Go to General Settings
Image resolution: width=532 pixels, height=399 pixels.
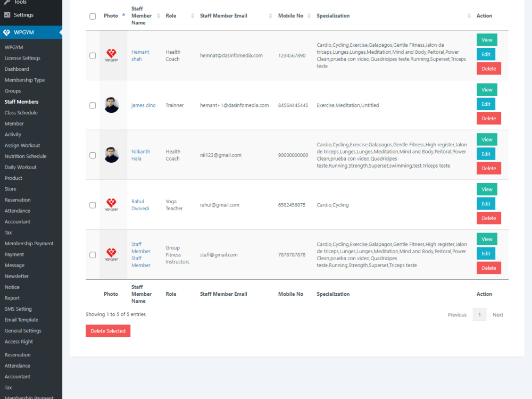23,330
